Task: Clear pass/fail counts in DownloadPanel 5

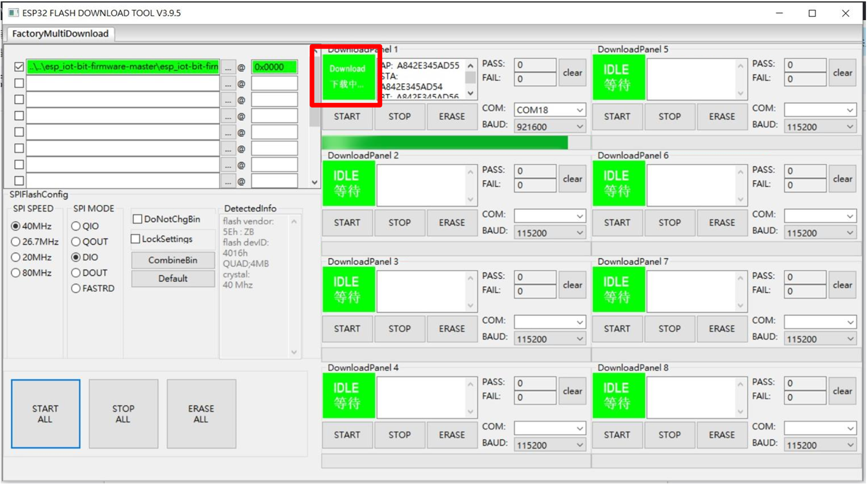Action: [x=842, y=72]
